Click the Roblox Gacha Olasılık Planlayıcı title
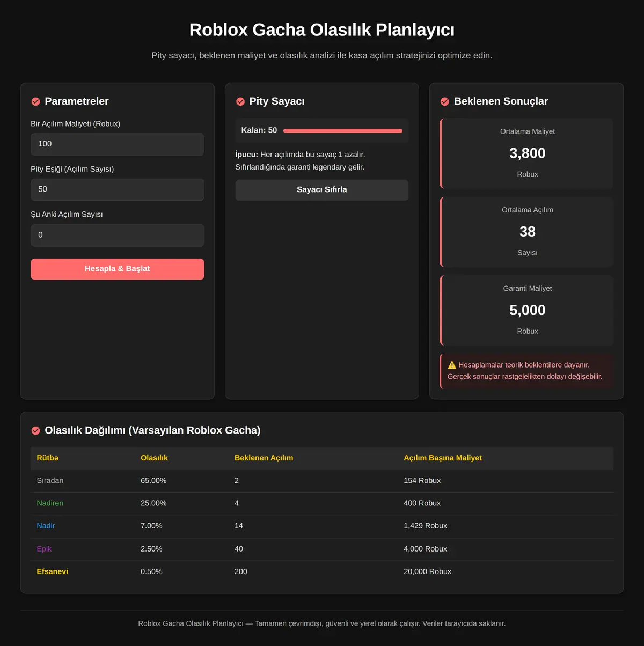This screenshot has width=644, height=646. [x=322, y=30]
